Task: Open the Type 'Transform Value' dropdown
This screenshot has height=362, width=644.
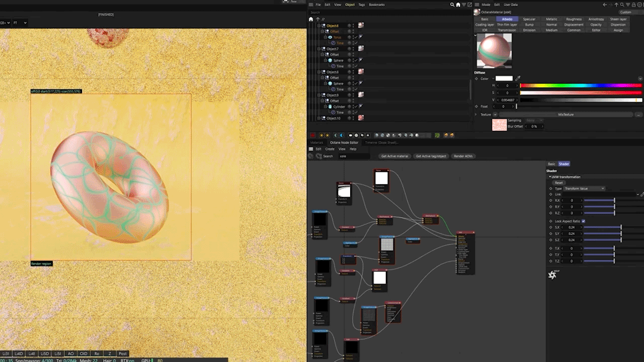Action: (584, 189)
